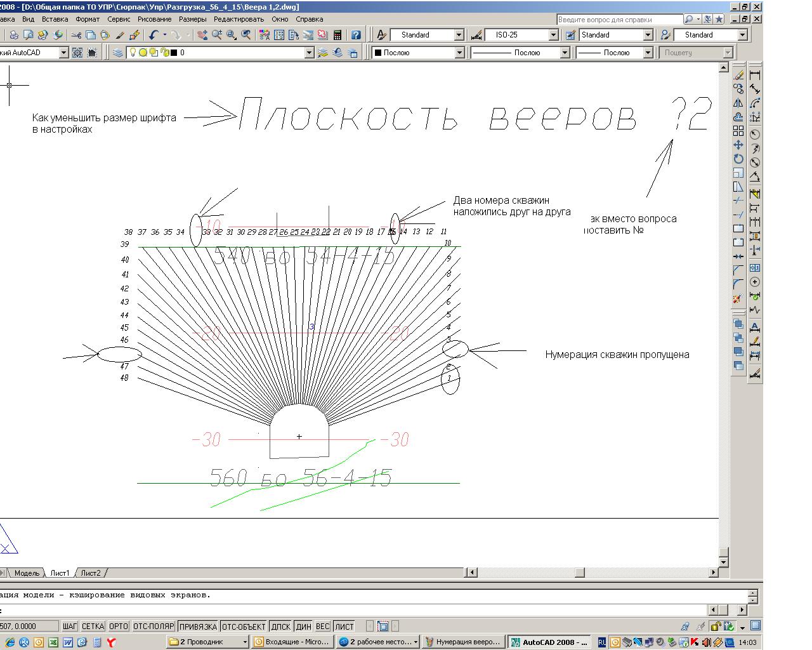This screenshot has width=812, height=650.
Task: Open the Layer Properties Manager icon
Action: (x=118, y=53)
